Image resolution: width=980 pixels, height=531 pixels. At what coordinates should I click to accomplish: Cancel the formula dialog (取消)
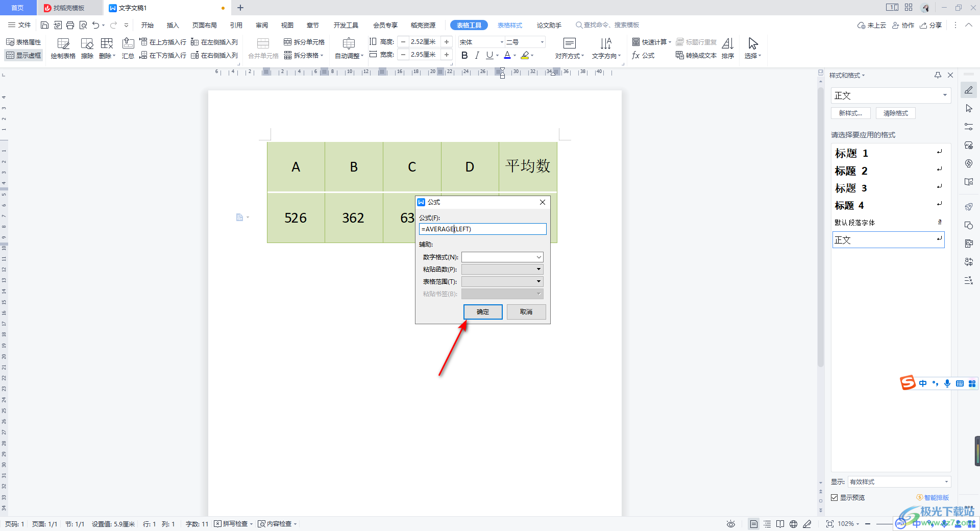526,311
